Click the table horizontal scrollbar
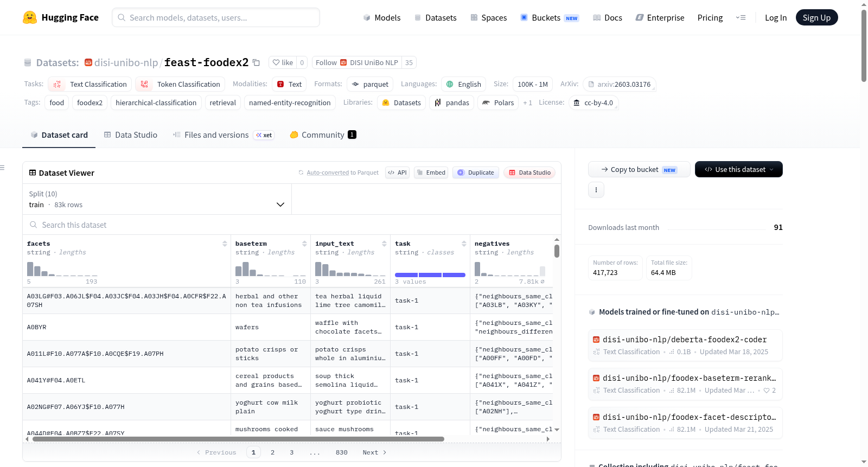The image size is (868, 467). (238, 439)
